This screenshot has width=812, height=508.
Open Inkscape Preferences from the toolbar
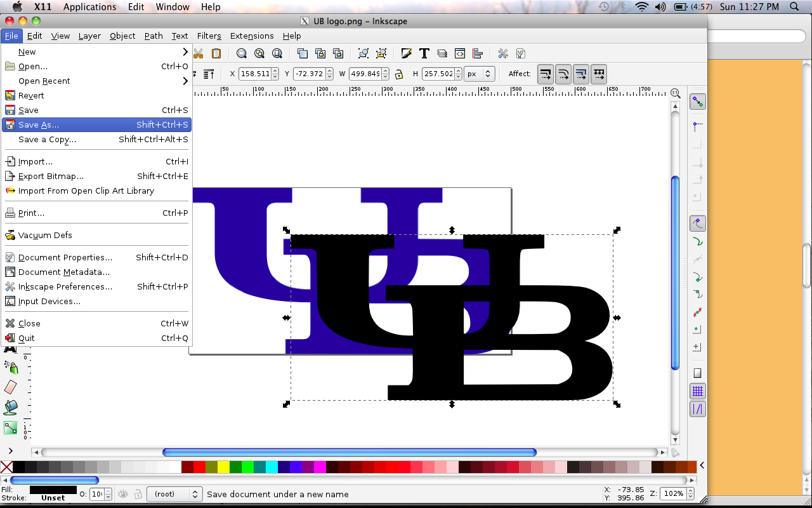503,53
